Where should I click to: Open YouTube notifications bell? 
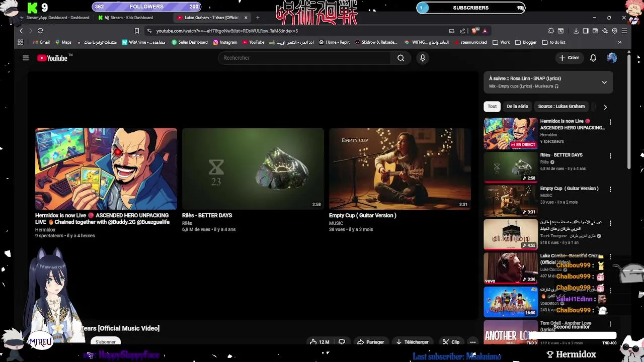coord(593,58)
